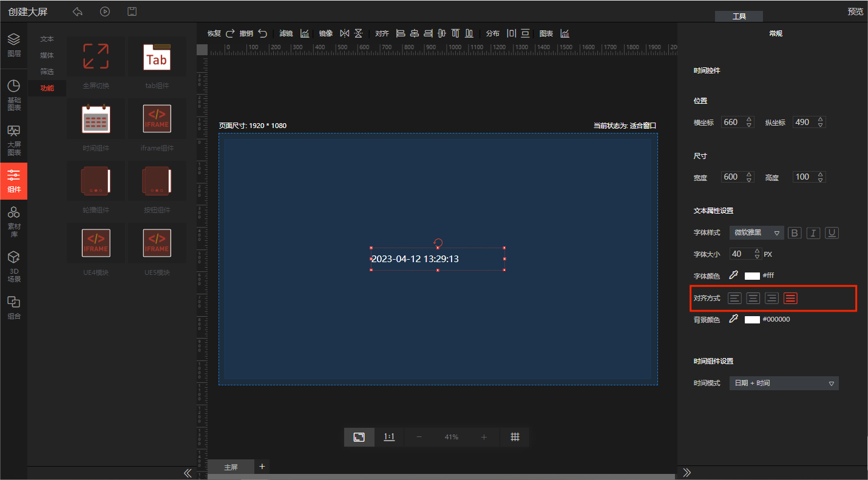Align selection to bottom edge icon
868x480 pixels.
pyautogui.click(x=469, y=33)
